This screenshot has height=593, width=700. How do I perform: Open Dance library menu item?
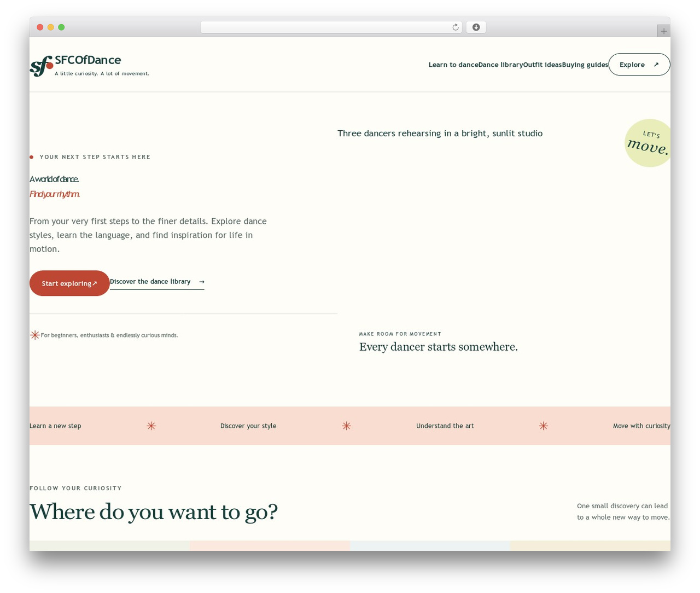click(x=500, y=65)
